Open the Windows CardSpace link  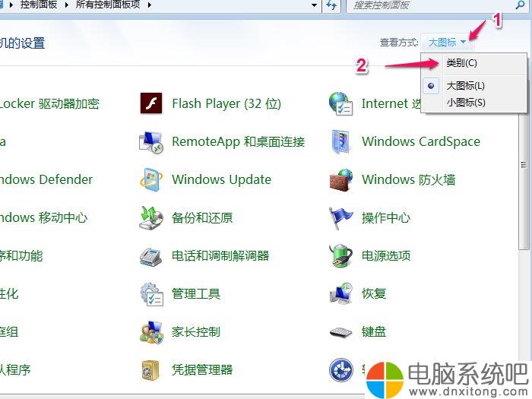[x=421, y=141]
